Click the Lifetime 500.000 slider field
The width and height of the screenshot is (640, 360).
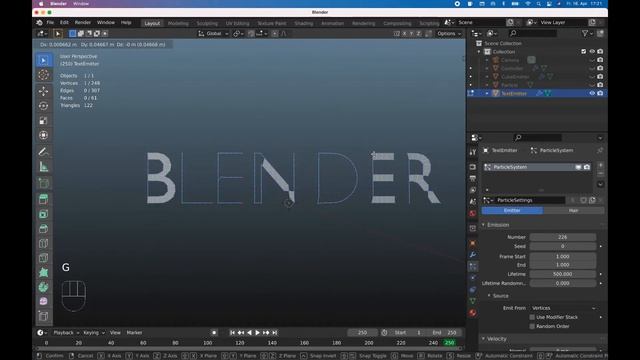pyautogui.click(x=563, y=274)
